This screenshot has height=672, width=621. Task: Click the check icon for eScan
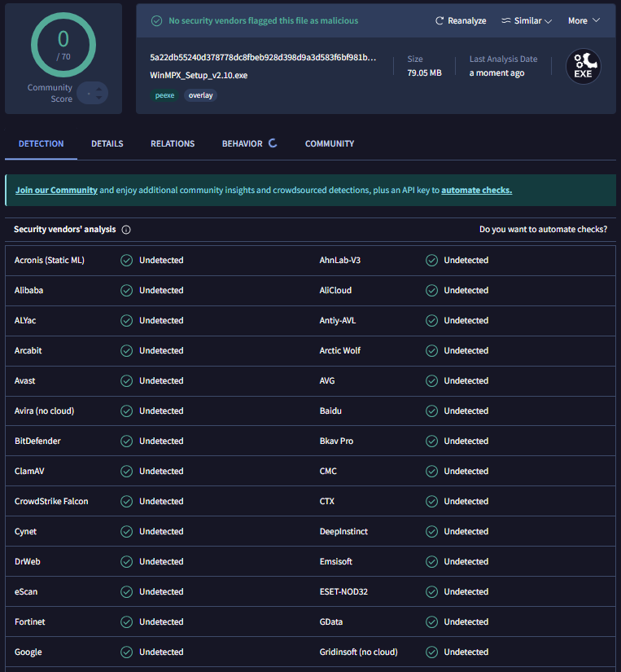[126, 591]
